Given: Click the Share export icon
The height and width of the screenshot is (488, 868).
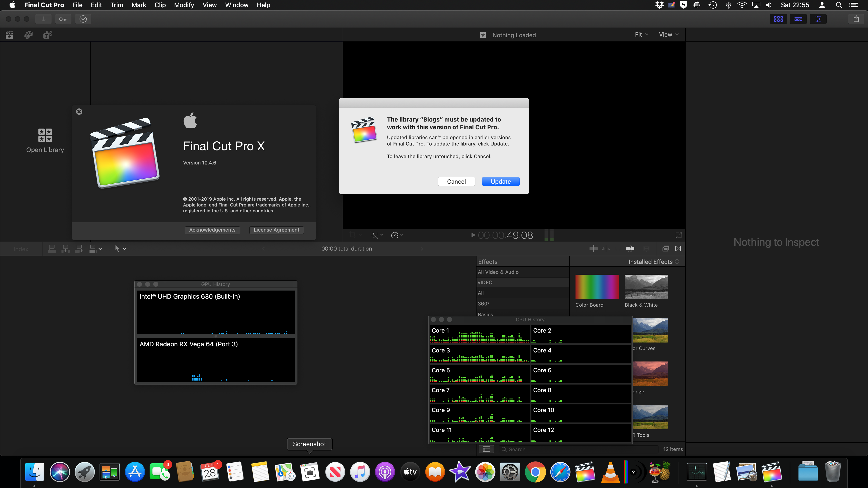Looking at the screenshot, I should [856, 19].
